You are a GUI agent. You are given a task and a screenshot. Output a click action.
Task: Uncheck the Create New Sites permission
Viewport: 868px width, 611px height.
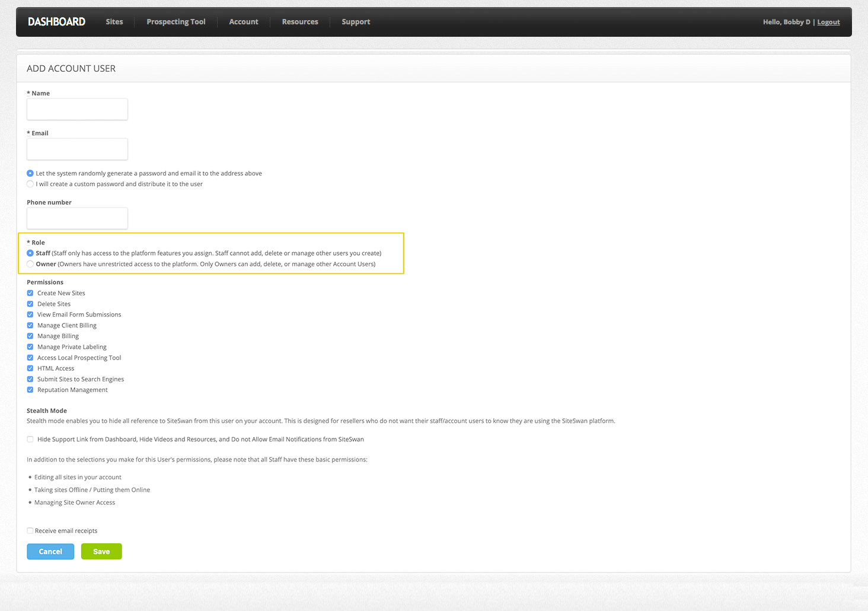point(30,293)
